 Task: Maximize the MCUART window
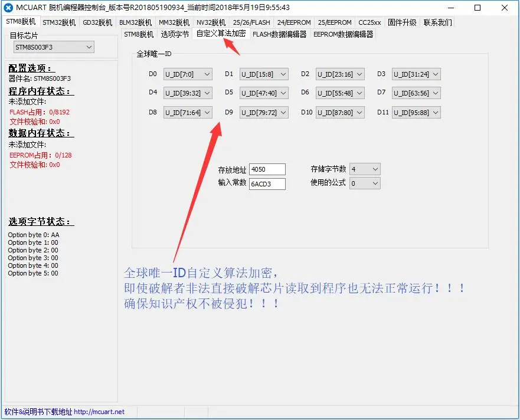(477, 8)
